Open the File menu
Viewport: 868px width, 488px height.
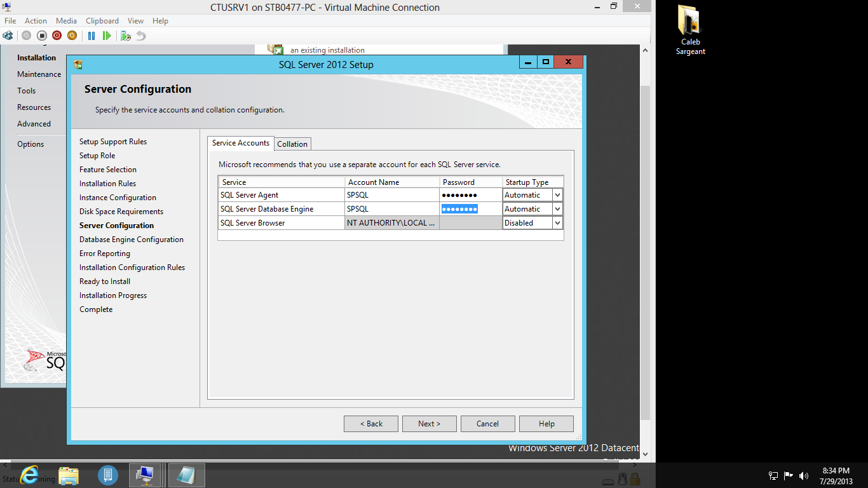(10, 21)
